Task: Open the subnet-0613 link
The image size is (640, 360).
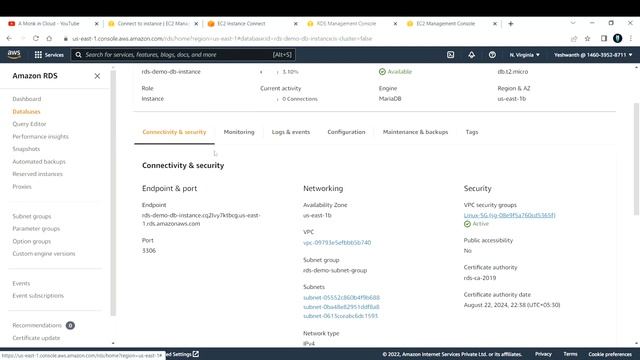Action: pos(340,316)
